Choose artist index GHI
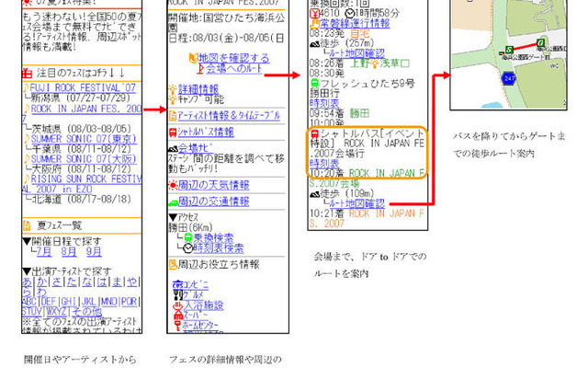The height and width of the screenshot is (368, 588). coord(69,302)
